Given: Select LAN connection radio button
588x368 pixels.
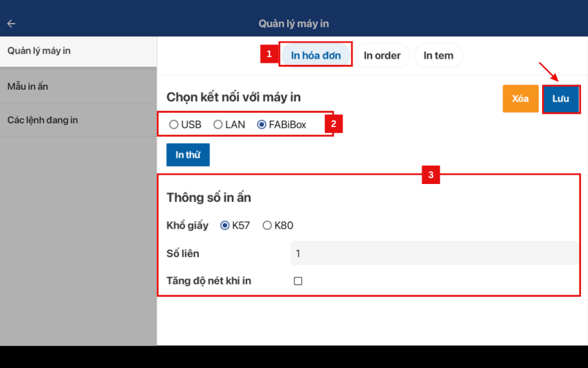Looking at the screenshot, I should click(x=218, y=124).
